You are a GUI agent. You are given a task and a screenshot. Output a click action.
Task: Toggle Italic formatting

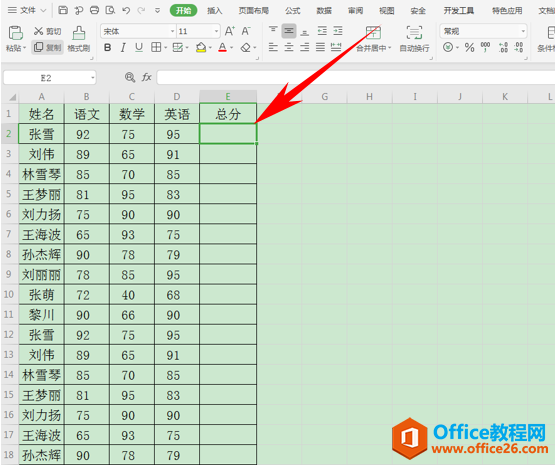click(123, 47)
